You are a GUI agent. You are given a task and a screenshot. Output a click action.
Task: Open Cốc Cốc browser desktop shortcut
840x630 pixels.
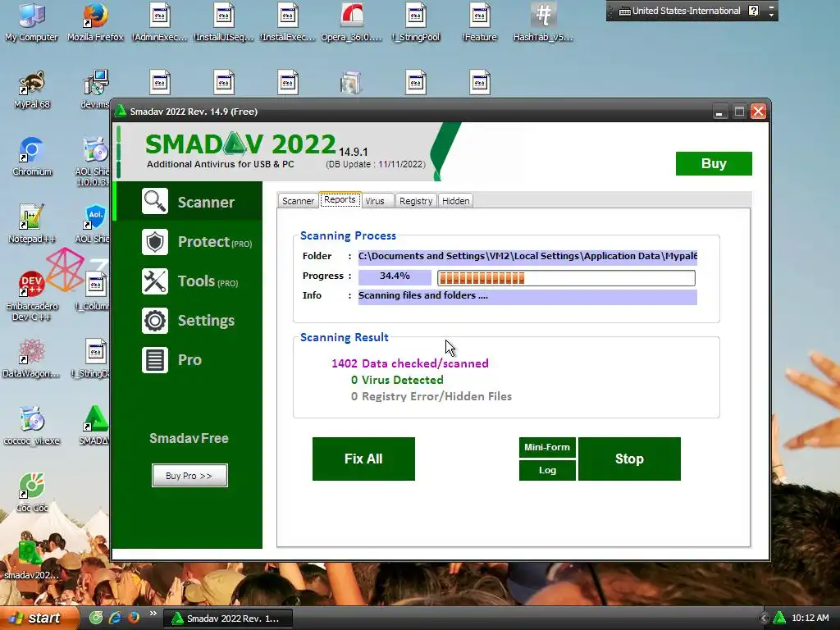(x=32, y=493)
